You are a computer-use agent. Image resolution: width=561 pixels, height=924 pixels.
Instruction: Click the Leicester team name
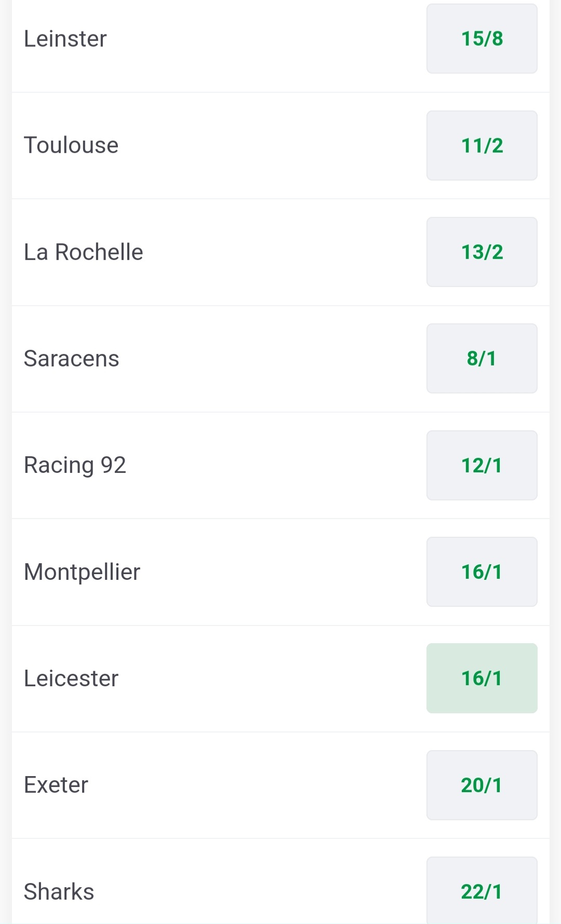71,678
